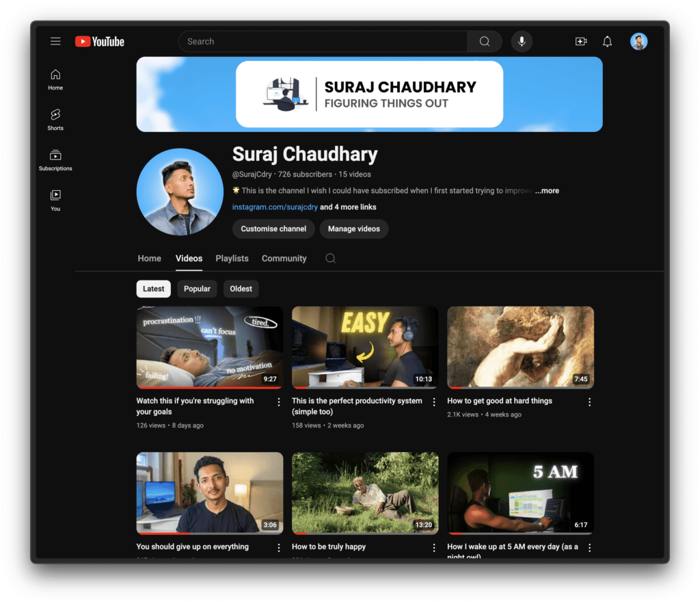Click the Customise channel button
The image size is (700, 604).
point(273,228)
